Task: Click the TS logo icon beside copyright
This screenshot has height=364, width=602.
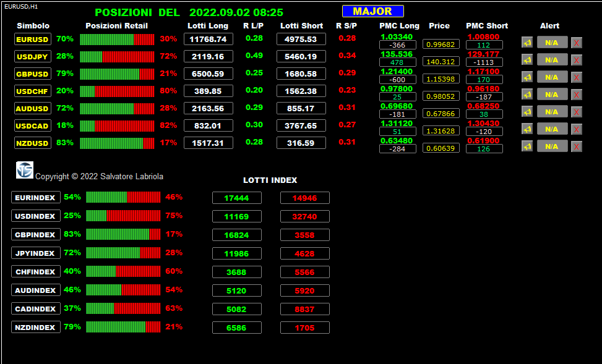Action: (25, 170)
